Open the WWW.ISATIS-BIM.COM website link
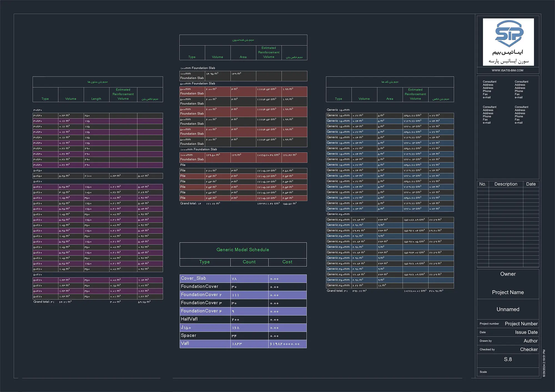 [x=508, y=70]
